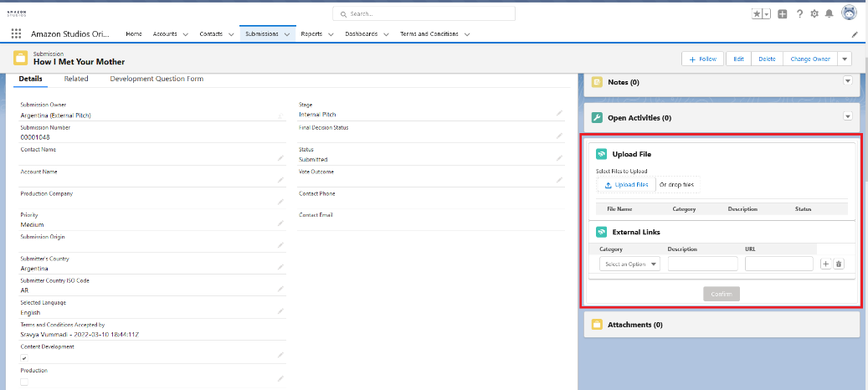The width and height of the screenshot is (868, 390).
Task: Edit the Account Name field pencil
Action: 280,180
